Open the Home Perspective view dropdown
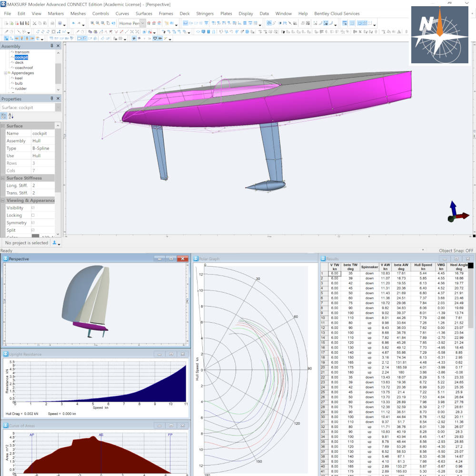Image resolution: width=476 pixels, height=476 pixels. [x=142, y=23]
